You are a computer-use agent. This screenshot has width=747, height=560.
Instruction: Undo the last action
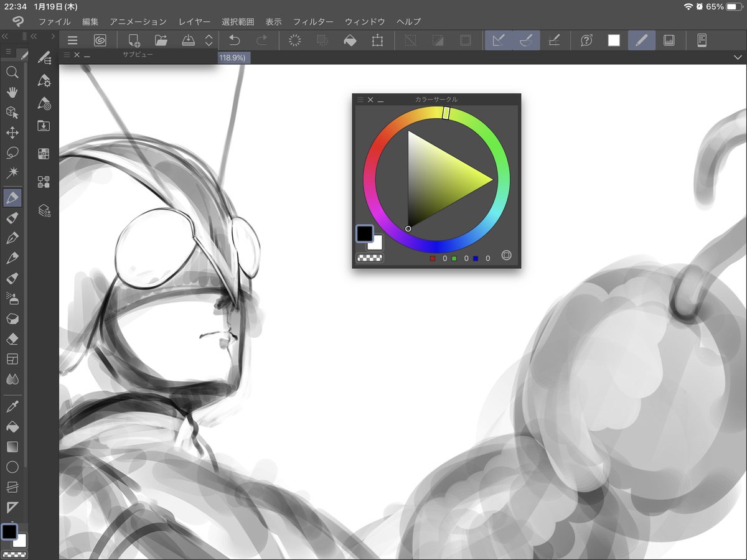(x=234, y=40)
